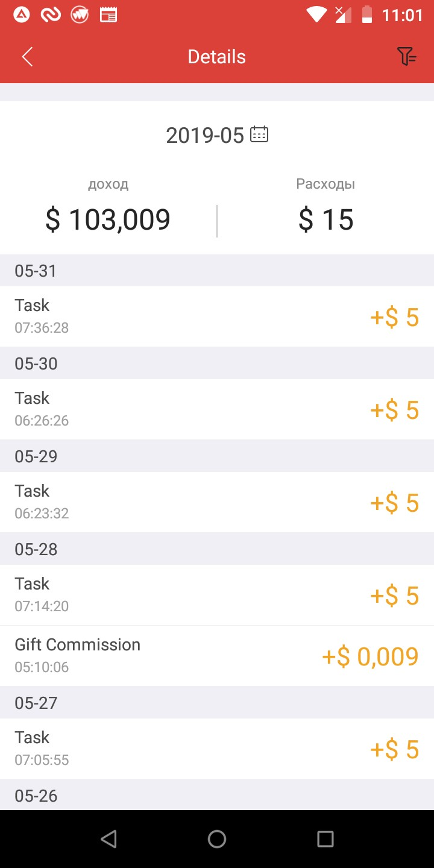Image resolution: width=434 pixels, height=868 pixels.
Task: Tap the 05-28 date section header
Action: tap(36, 549)
